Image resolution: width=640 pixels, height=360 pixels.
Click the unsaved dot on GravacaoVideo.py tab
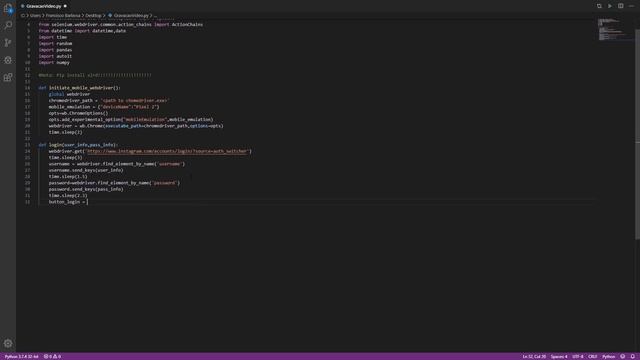pos(65,6)
